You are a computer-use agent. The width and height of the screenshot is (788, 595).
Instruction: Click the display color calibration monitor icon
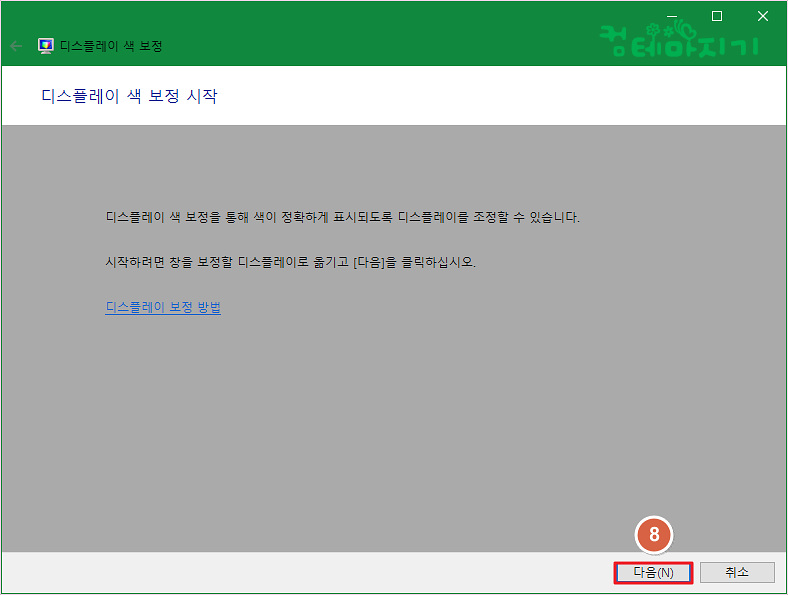tap(46, 46)
